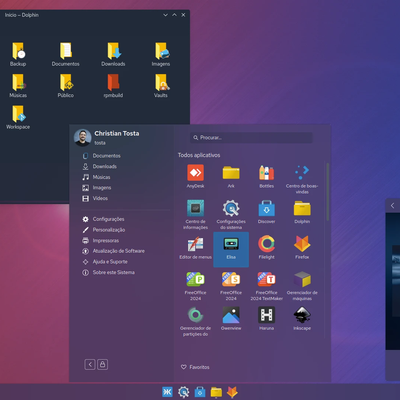Open Filelight disk usage app
Image resolution: width=400 pixels, height=400 pixels.
[267, 247]
